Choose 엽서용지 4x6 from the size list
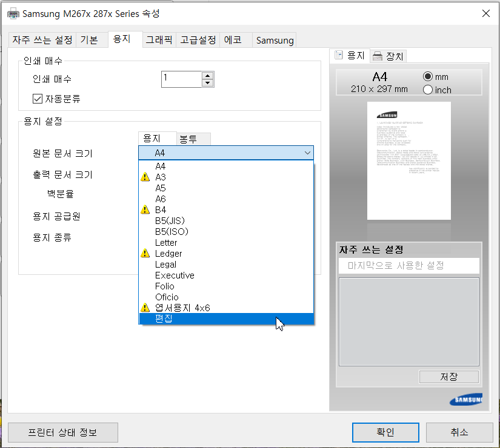This screenshot has height=448, width=500. tap(226, 308)
